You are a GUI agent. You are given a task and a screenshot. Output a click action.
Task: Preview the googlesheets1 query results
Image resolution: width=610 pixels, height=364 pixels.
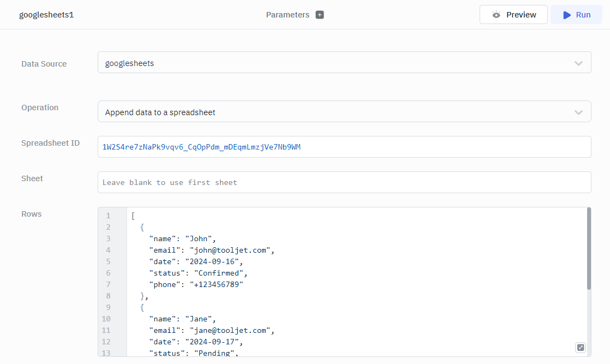coord(513,15)
